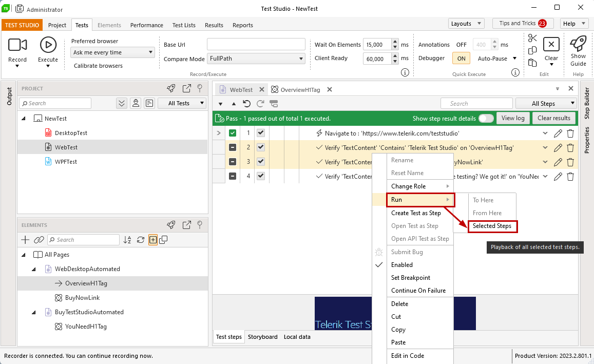
Task: Toggle Annotations OFF button
Action: coord(461,45)
